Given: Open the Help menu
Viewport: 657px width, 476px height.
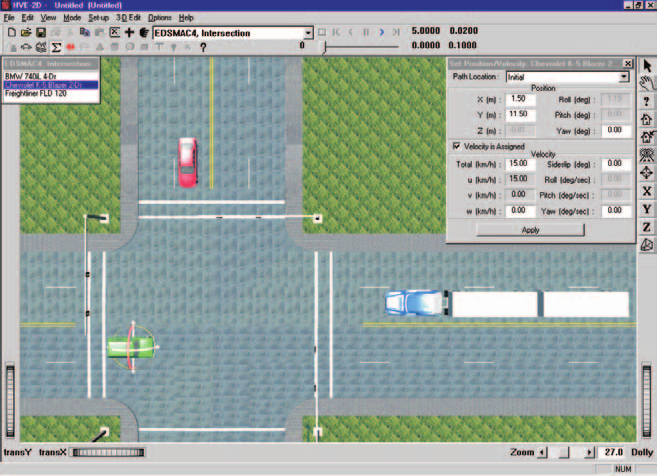Looking at the screenshot, I should 186,18.
